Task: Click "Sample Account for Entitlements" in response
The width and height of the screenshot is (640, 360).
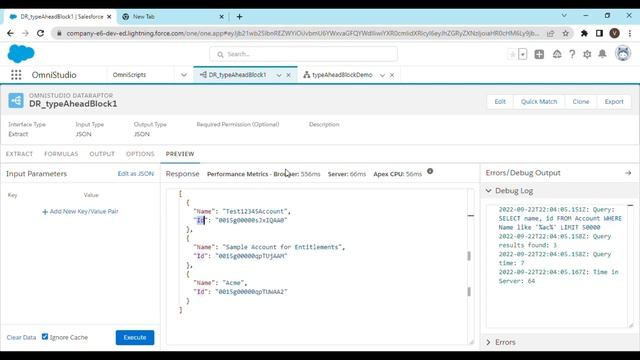Action: pyautogui.click(x=284, y=247)
